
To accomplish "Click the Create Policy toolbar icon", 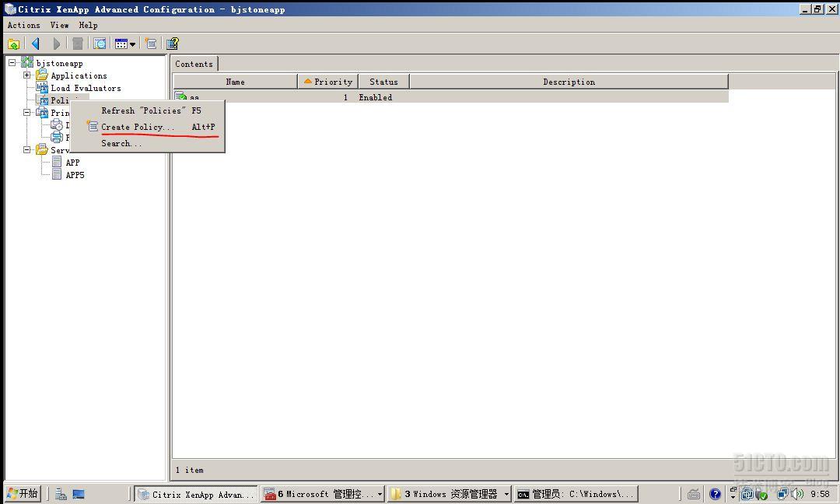I will point(151,44).
